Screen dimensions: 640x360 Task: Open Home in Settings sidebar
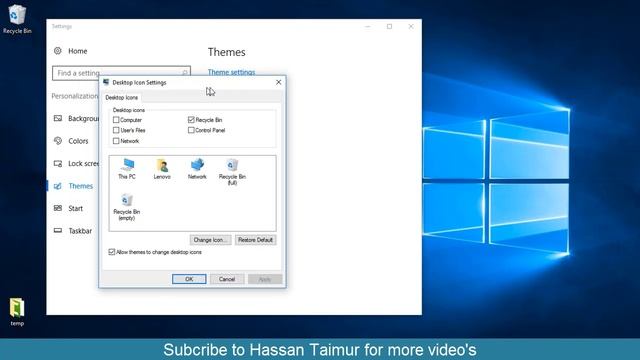coord(78,51)
